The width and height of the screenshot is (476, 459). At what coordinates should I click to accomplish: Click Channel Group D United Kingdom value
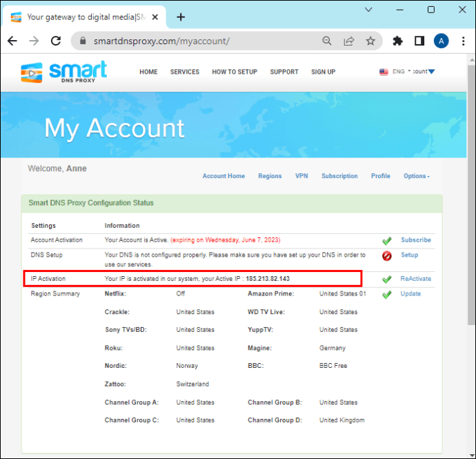coord(341,420)
